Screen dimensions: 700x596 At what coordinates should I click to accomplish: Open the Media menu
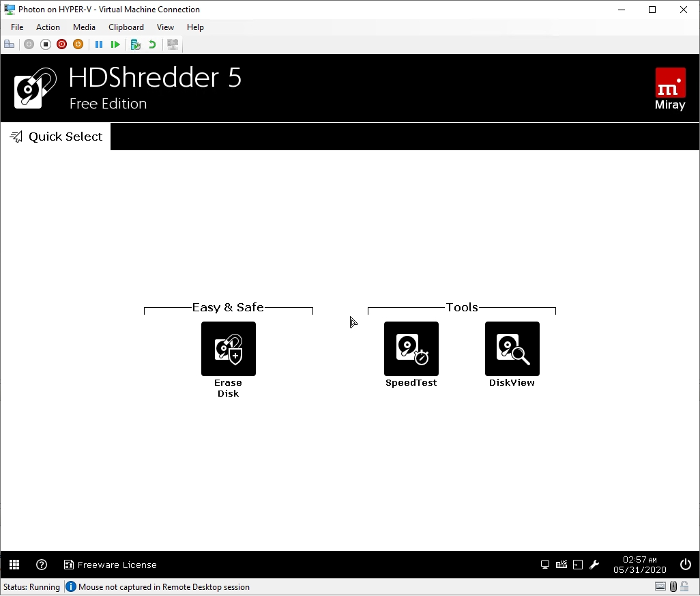pos(84,27)
